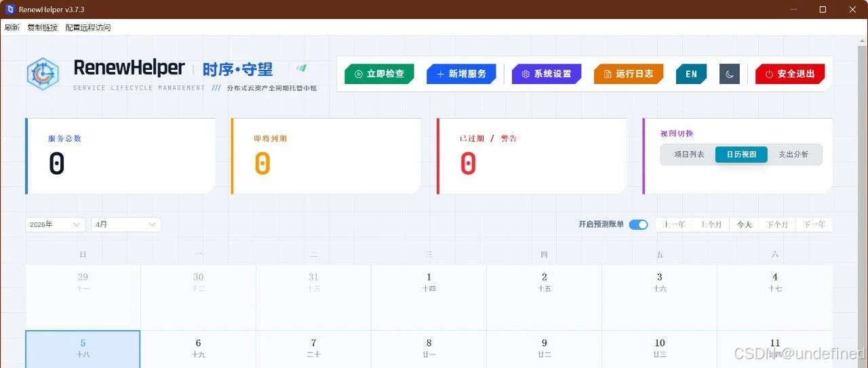Click the red 安全退出 logout button
868x368 pixels.
(x=790, y=74)
